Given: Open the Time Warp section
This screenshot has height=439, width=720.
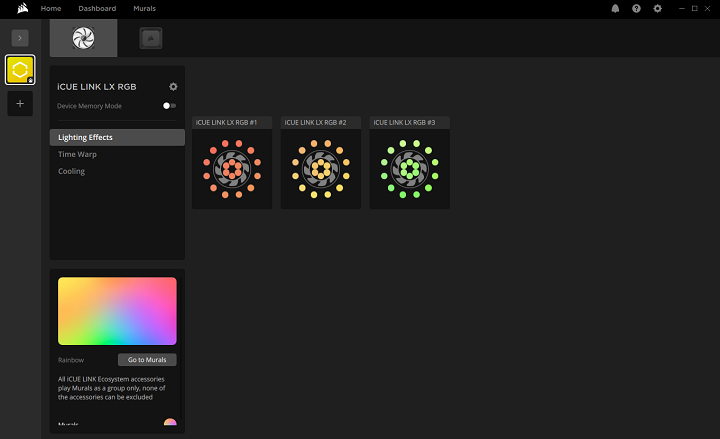Looking at the screenshot, I should 78,154.
